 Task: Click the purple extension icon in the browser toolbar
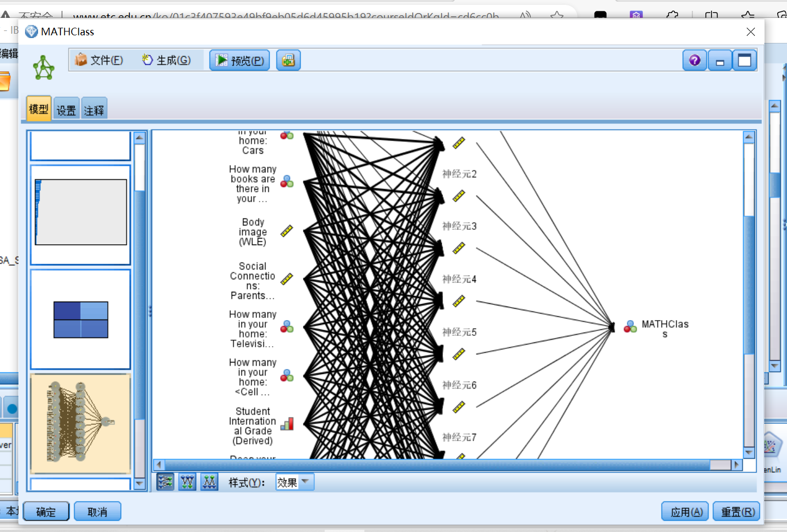[x=636, y=15]
